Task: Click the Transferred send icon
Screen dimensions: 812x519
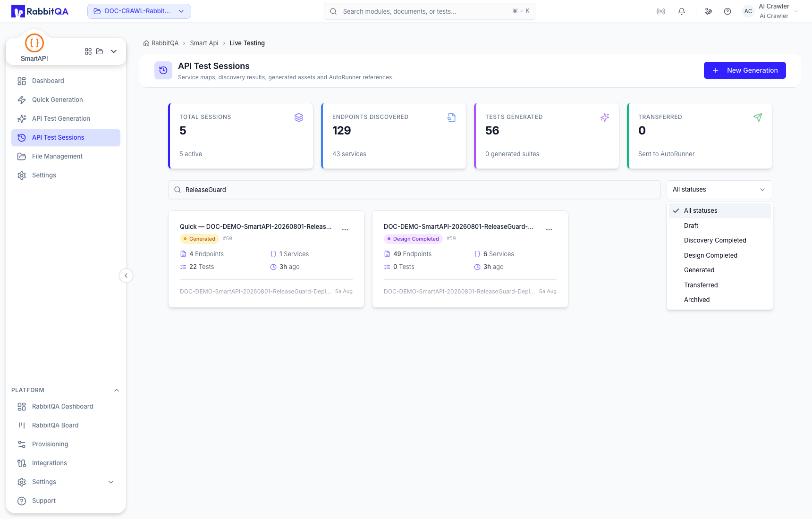Action: point(758,117)
